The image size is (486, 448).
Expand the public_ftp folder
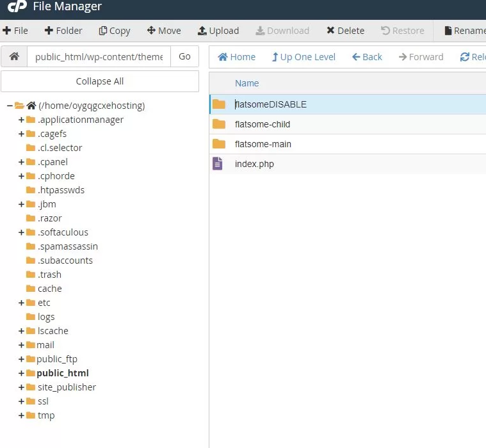point(21,359)
